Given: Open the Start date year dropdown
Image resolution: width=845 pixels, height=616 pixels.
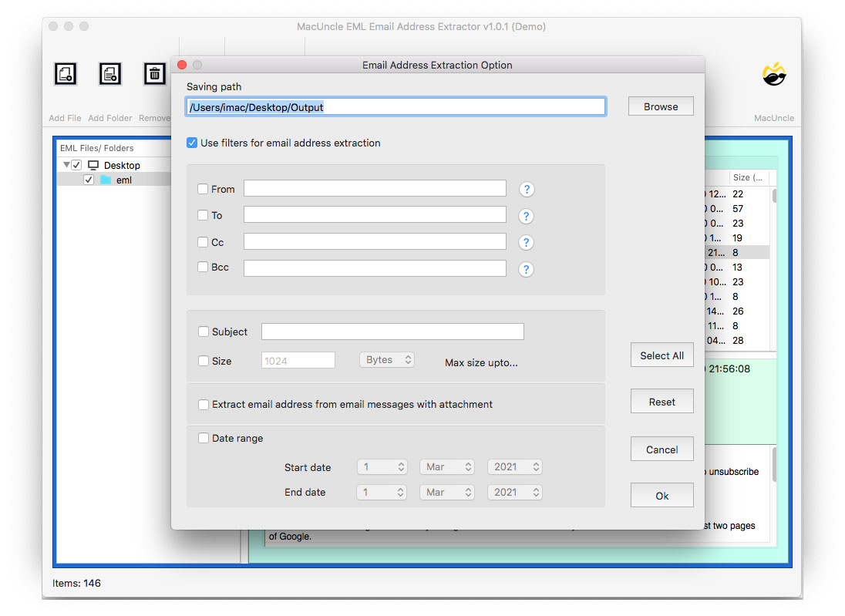Looking at the screenshot, I should click(515, 466).
